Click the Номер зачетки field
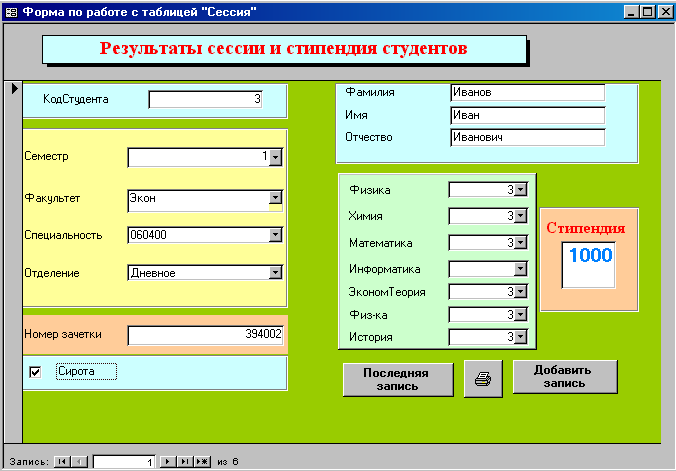 tap(205, 335)
